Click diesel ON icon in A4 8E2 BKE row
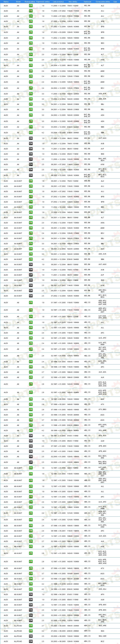 [31, 154]
